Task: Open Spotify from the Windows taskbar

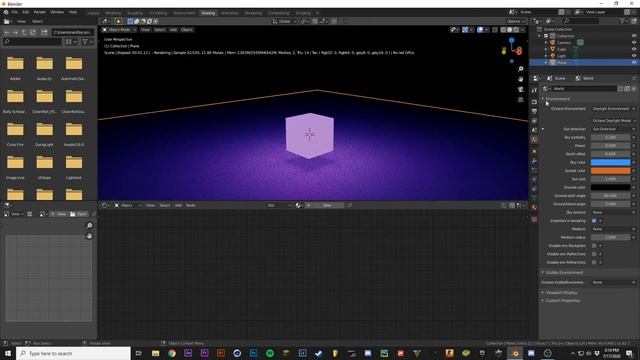Action: (x=270, y=353)
